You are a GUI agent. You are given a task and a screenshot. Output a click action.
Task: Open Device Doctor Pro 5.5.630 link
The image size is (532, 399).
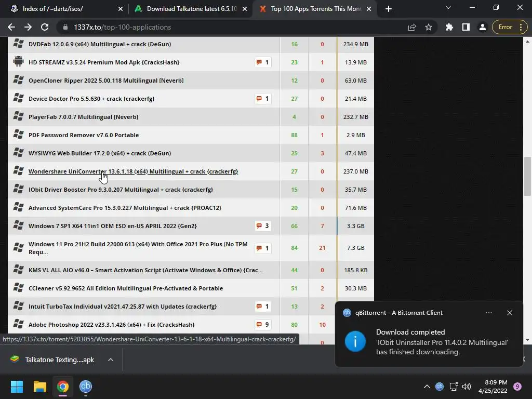[91, 99]
